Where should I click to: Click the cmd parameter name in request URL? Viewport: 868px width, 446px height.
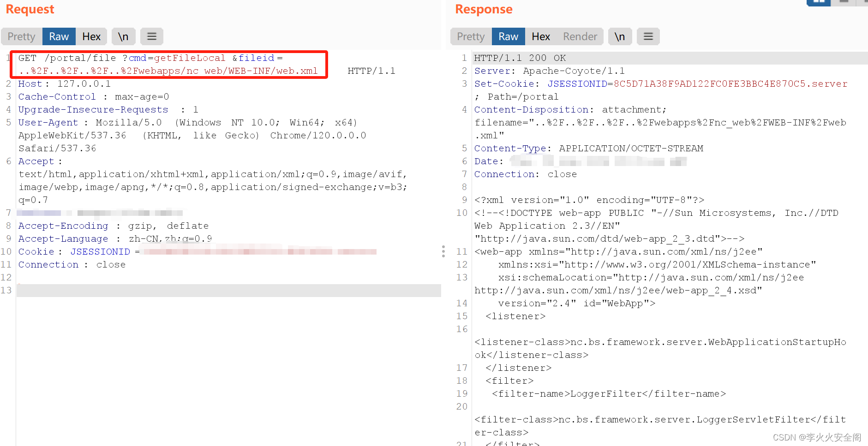click(x=138, y=58)
